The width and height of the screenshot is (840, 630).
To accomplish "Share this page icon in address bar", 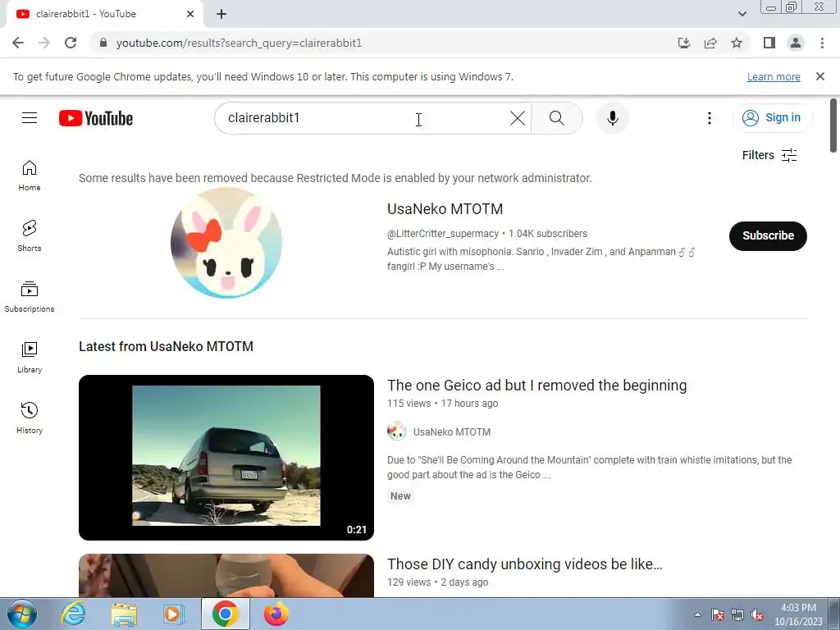I will tap(710, 43).
